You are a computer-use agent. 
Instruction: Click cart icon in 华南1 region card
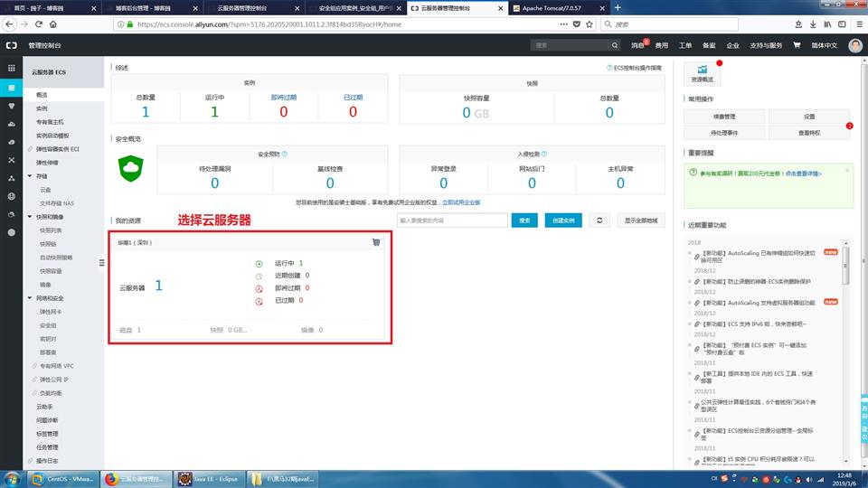[376, 242]
